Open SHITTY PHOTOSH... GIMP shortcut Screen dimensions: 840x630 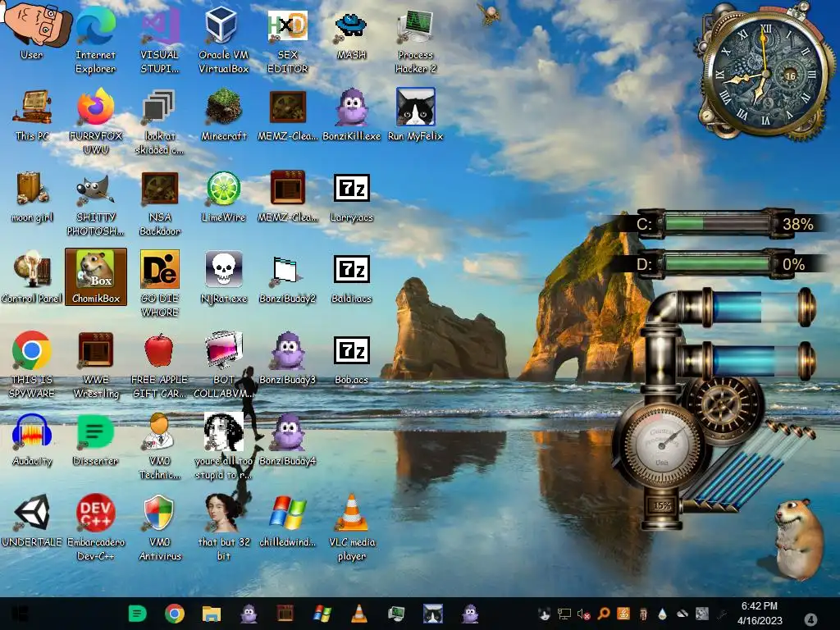point(95,203)
